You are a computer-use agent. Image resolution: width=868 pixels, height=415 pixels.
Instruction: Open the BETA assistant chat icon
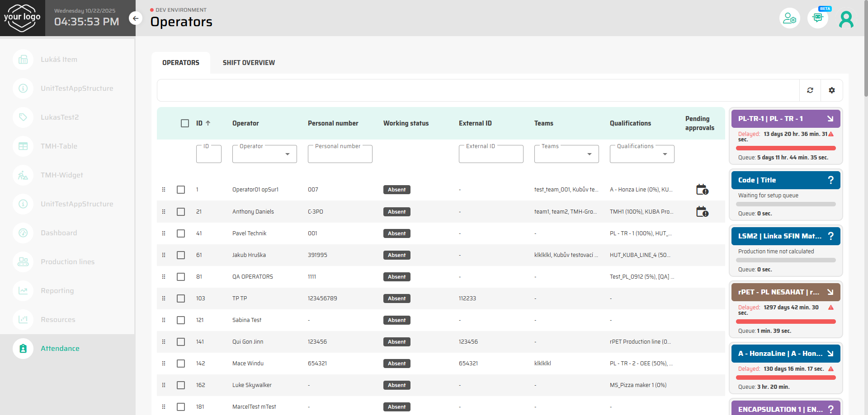coord(817,18)
